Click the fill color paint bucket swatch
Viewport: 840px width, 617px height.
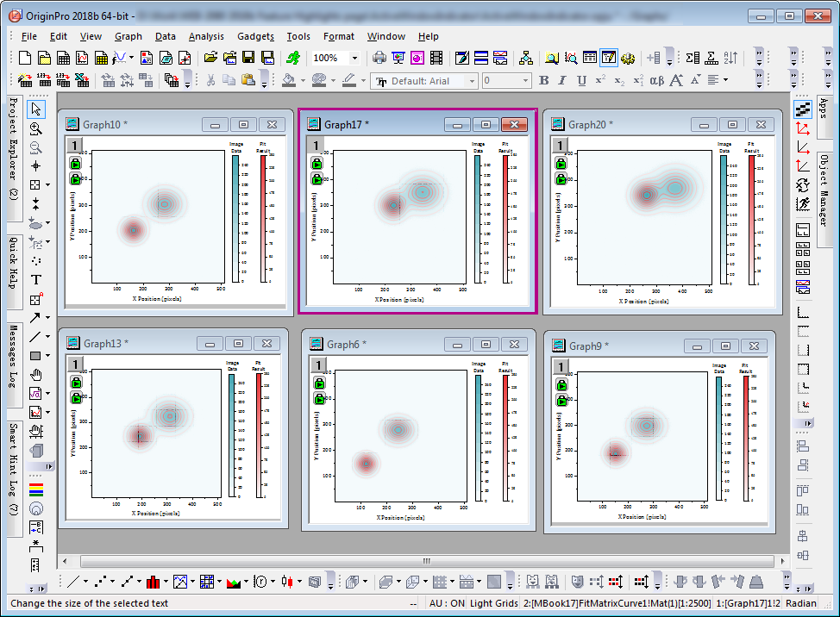(289, 80)
